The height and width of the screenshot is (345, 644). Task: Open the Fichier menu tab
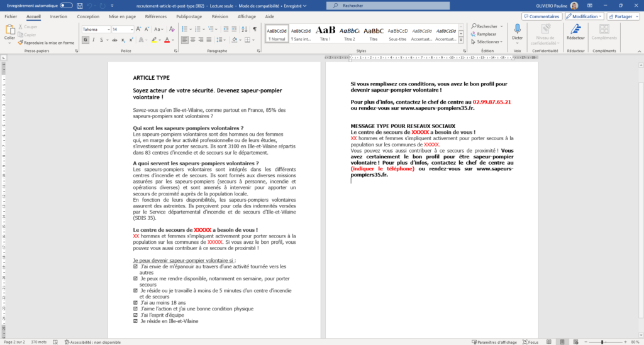11,16
